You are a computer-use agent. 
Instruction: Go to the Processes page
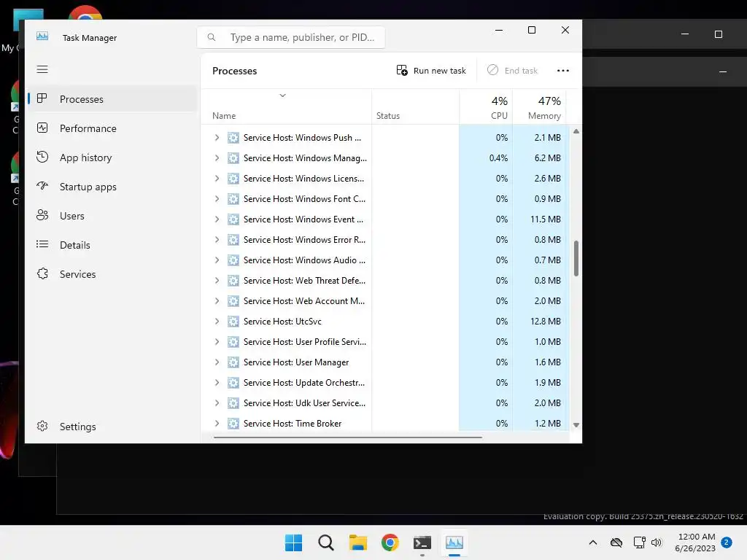coord(113,99)
